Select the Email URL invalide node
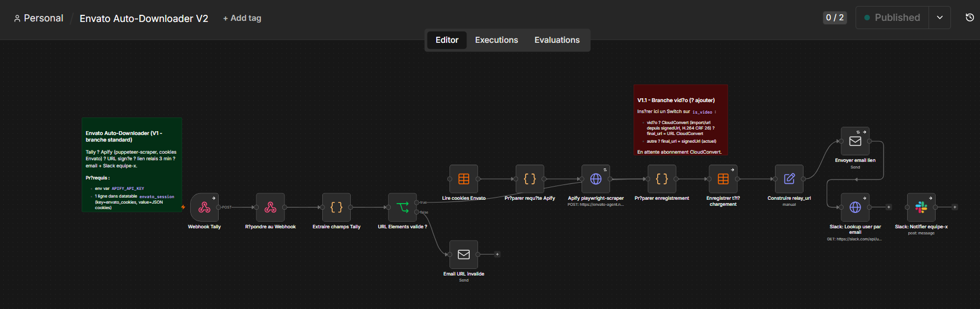980x309 pixels. (464, 255)
